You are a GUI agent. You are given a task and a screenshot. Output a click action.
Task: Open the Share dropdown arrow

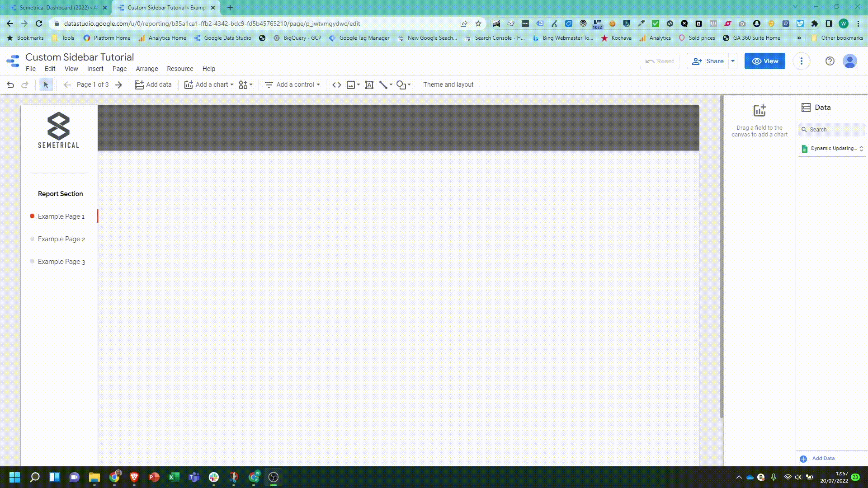click(733, 61)
